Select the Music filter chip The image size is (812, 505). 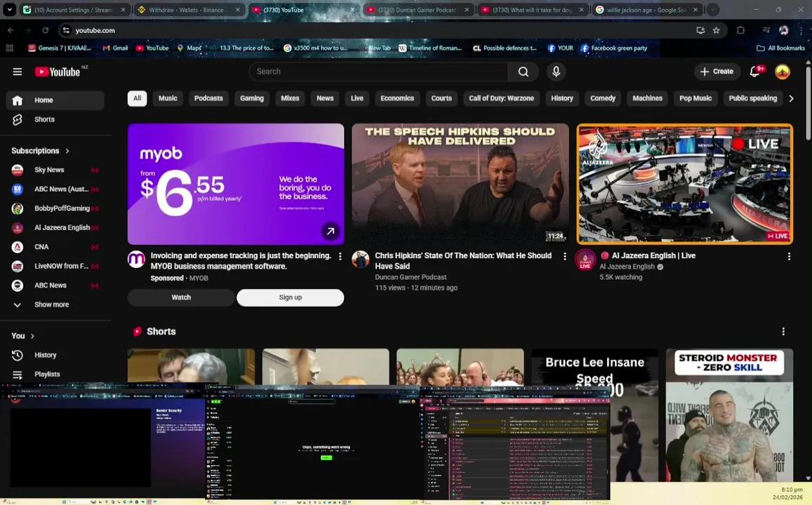[168, 98]
